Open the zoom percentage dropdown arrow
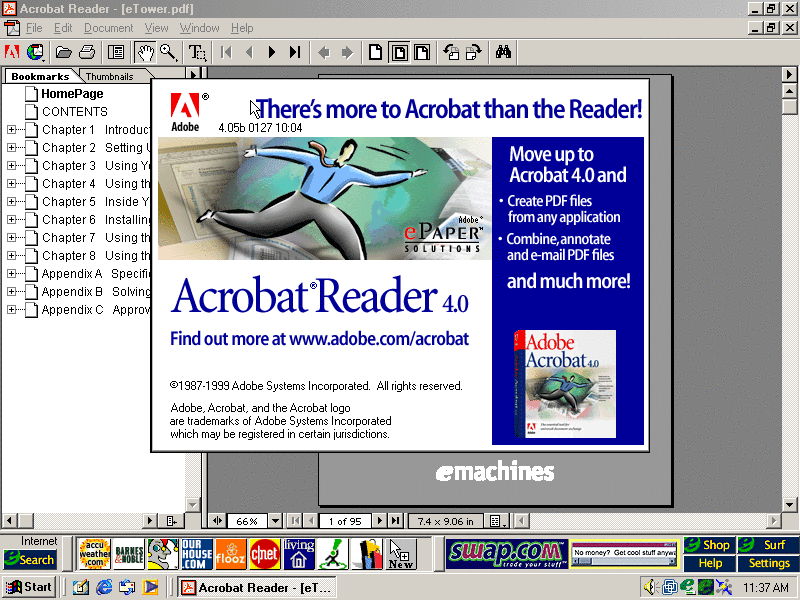 tap(275, 521)
